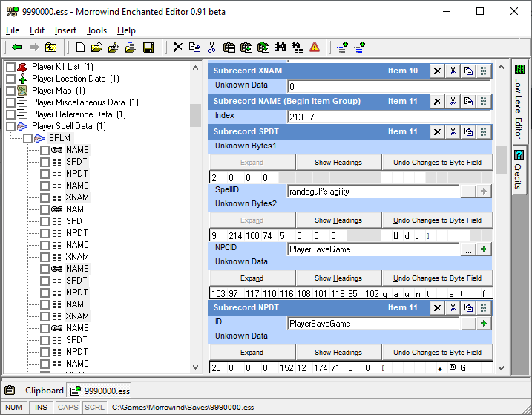The height and width of the screenshot is (415, 532).
Task: Open the Help menu
Action: click(x=126, y=30)
